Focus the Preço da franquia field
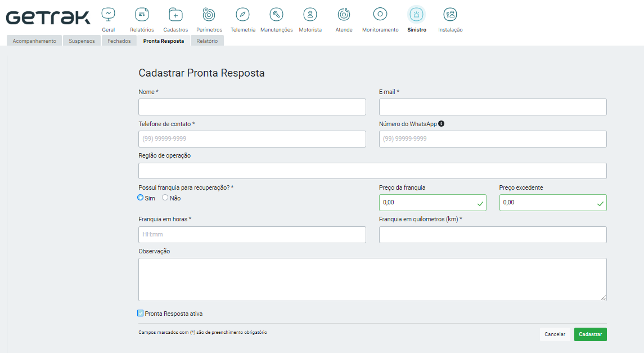Image resolution: width=644 pixels, height=353 pixels. tap(433, 203)
